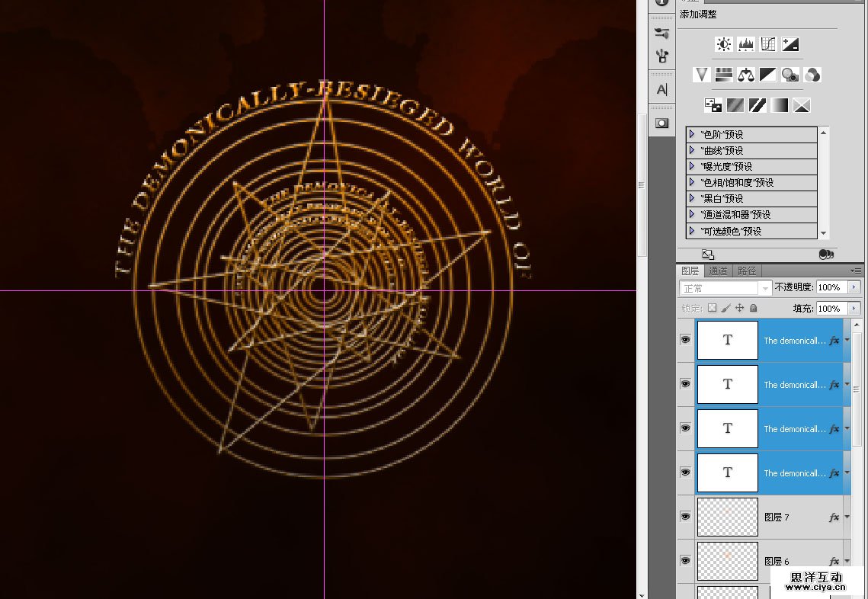Image resolution: width=868 pixels, height=599 pixels.
Task: Open the 不透明度 opacity slider arrow
Action: 854,287
